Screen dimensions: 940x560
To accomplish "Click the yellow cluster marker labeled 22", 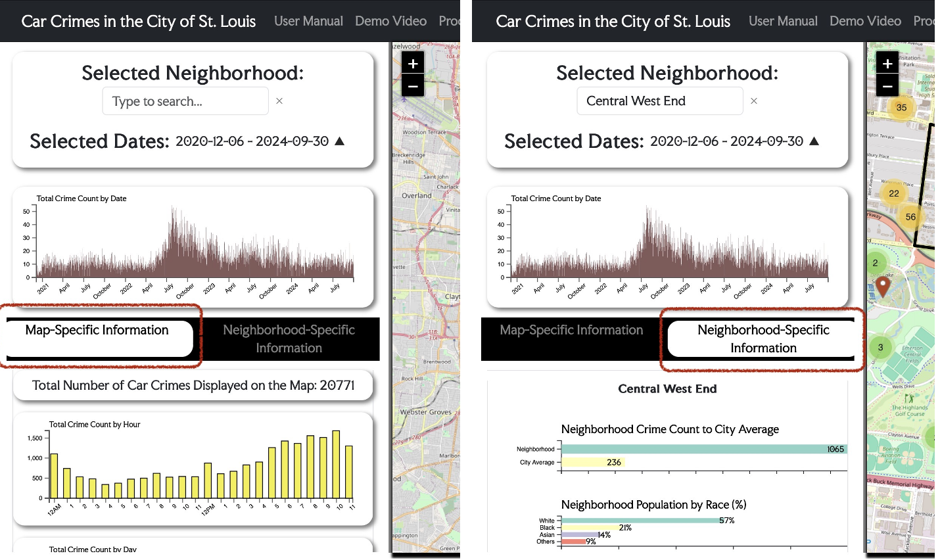I will (x=893, y=193).
